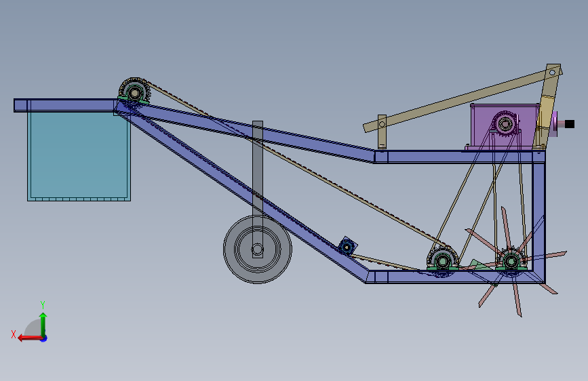Viewport: 588px width, 381px height.
Task: Select the small blue chain tensioner idler
Action: [347, 247]
